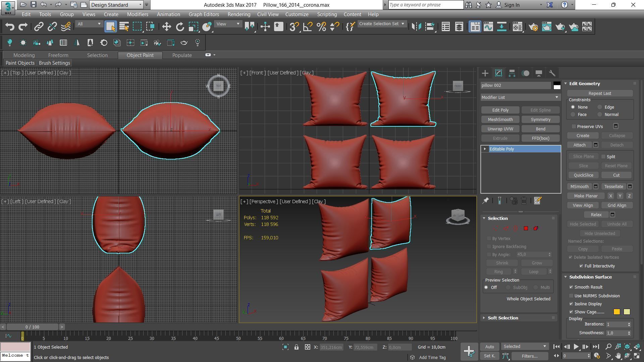This screenshot has height=362, width=644.
Task: Open the Hierarchy command panel tab
Action: coord(512,73)
